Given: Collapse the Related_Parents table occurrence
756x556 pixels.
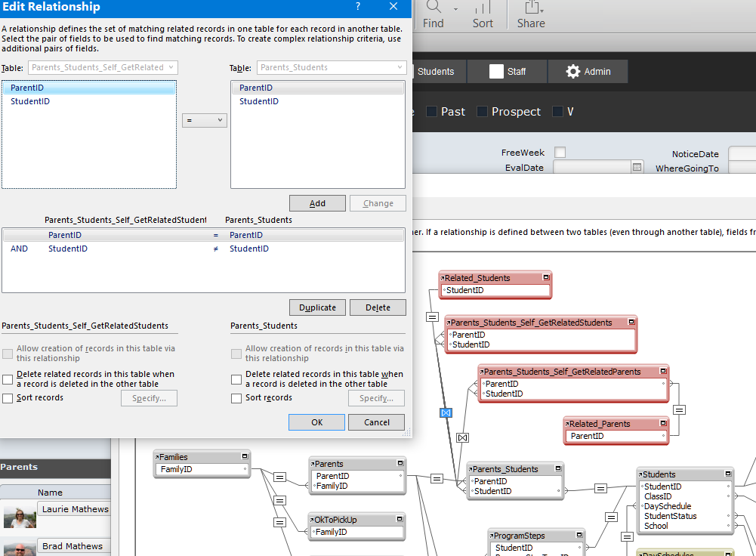Looking at the screenshot, I should [x=663, y=423].
